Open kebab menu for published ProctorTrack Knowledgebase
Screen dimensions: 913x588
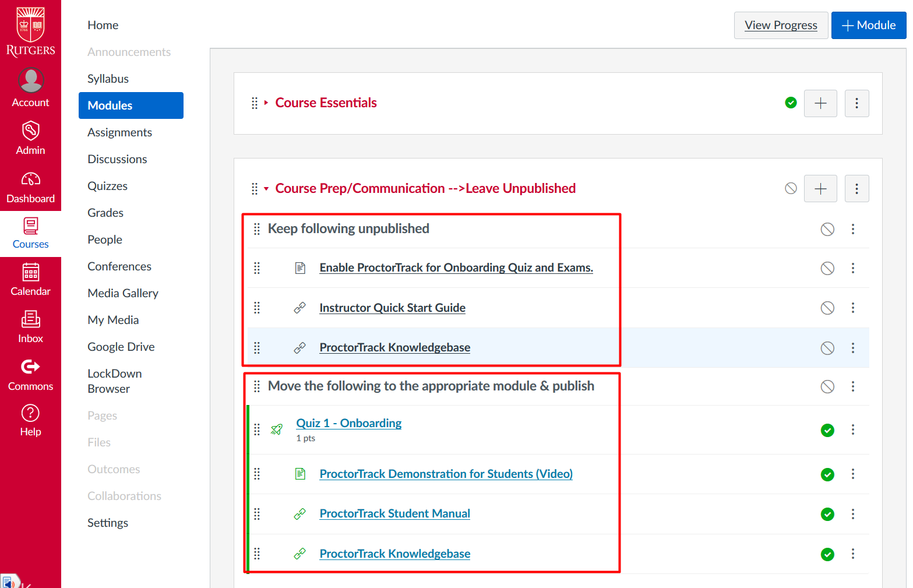coord(853,554)
